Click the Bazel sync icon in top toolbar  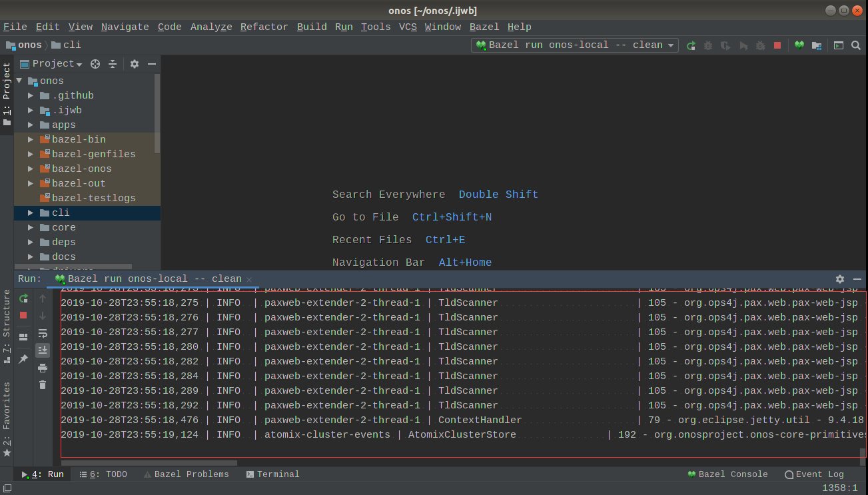pos(799,45)
